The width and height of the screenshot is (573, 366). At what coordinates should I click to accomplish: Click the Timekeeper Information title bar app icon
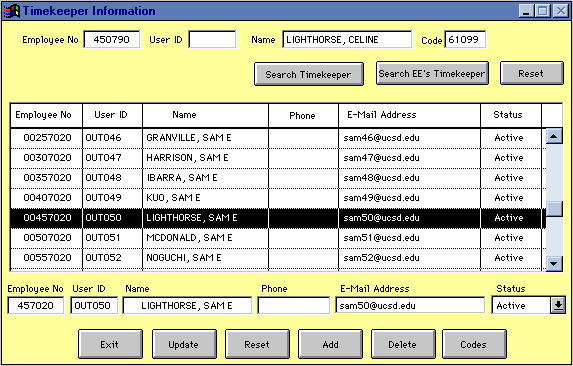pyautogui.click(x=12, y=11)
